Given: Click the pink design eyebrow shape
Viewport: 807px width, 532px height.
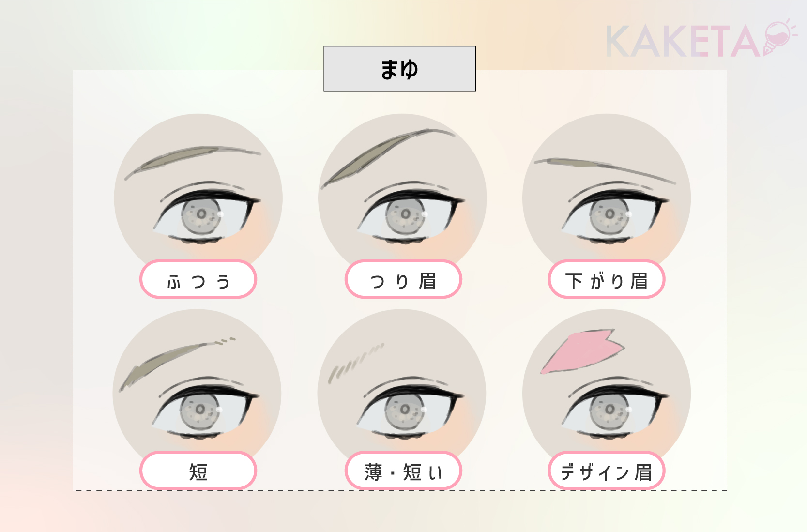Looking at the screenshot, I should (583, 351).
